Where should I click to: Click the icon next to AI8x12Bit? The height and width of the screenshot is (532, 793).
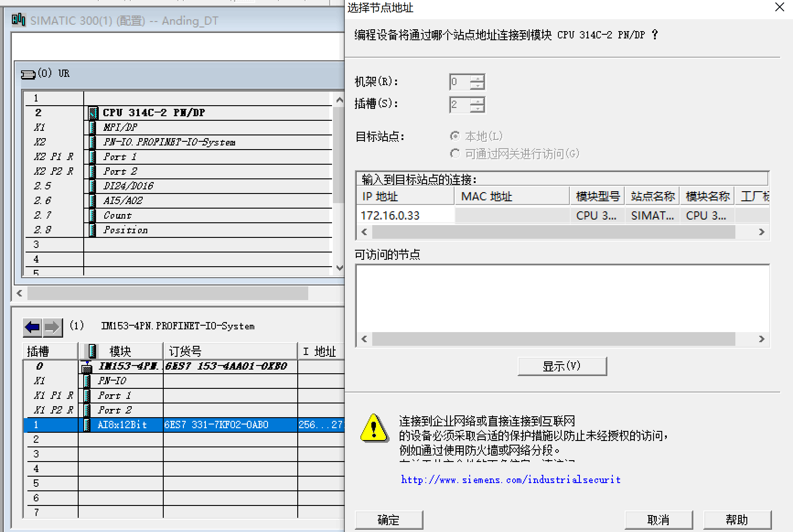(x=87, y=425)
